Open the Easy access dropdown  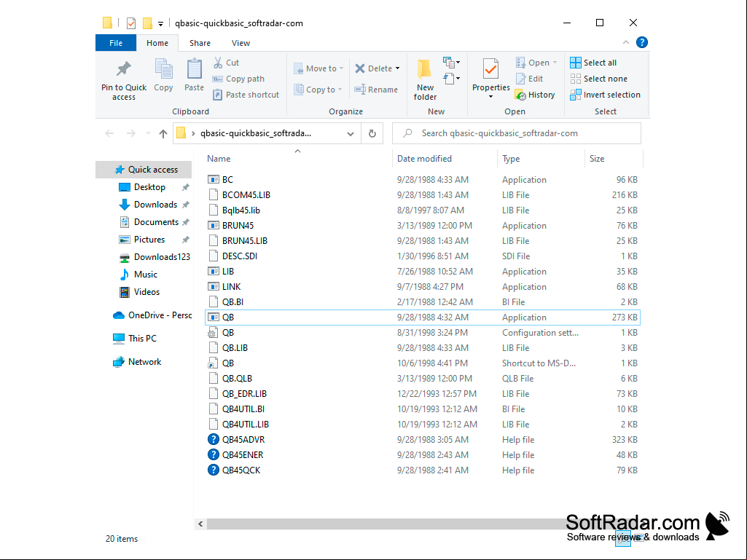click(x=451, y=78)
